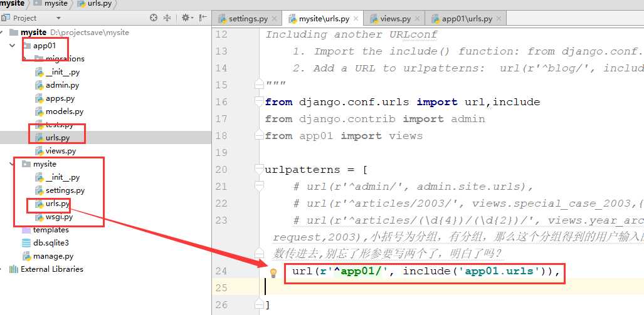Click the app01 folder label
Viewport: 644px width, 315px height.
(45, 46)
